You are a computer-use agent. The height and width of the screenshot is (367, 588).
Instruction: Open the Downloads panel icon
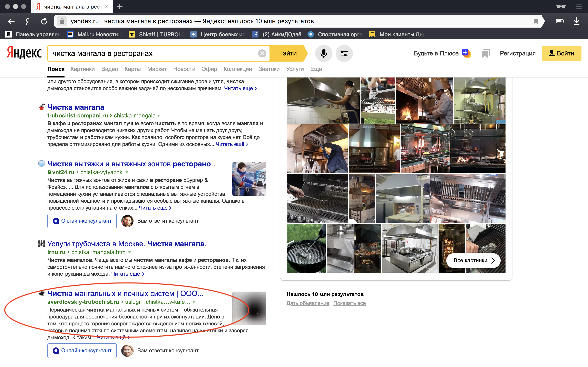click(x=577, y=21)
